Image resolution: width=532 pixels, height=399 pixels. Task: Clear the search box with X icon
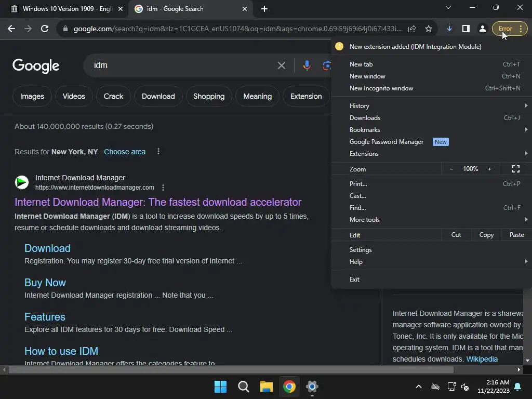pos(281,65)
